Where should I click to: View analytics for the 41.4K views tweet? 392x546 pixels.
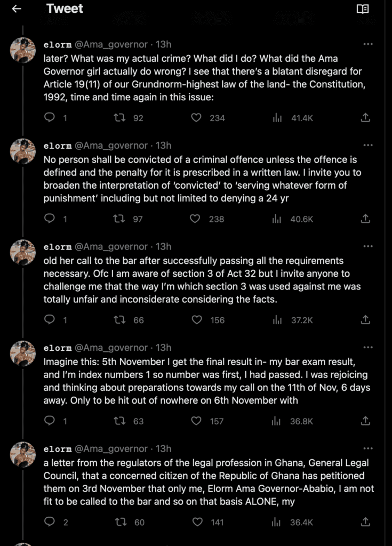coord(277,117)
